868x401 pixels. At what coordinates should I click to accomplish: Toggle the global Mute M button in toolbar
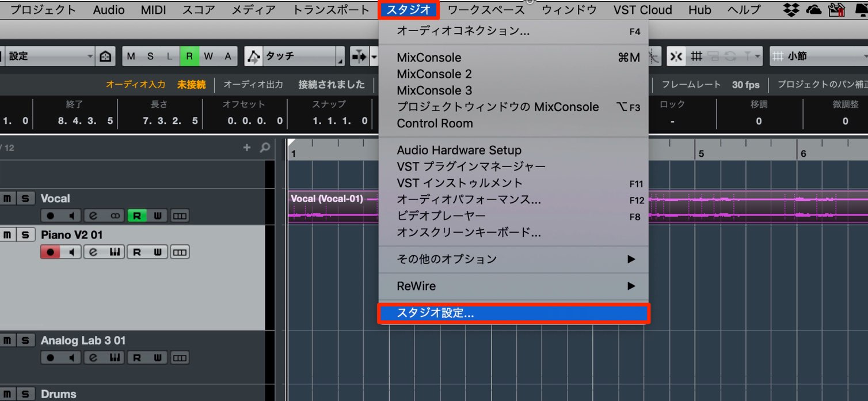[131, 56]
